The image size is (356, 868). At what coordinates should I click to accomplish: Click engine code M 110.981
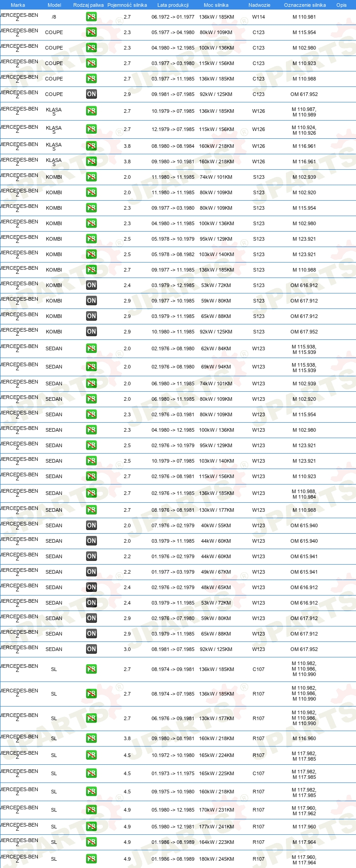tap(304, 17)
